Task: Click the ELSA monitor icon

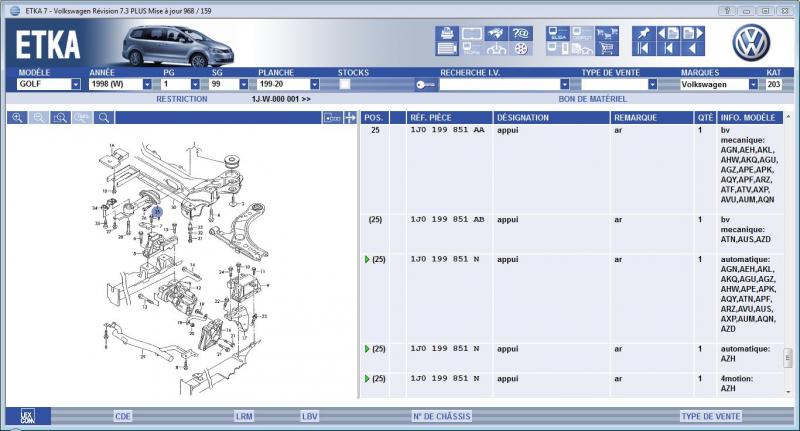Action: (x=557, y=34)
